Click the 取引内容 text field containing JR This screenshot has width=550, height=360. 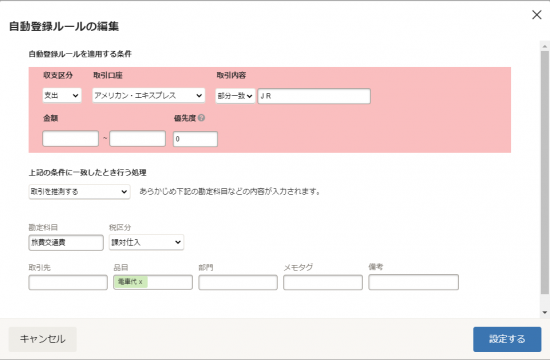click(x=314, y=96)
